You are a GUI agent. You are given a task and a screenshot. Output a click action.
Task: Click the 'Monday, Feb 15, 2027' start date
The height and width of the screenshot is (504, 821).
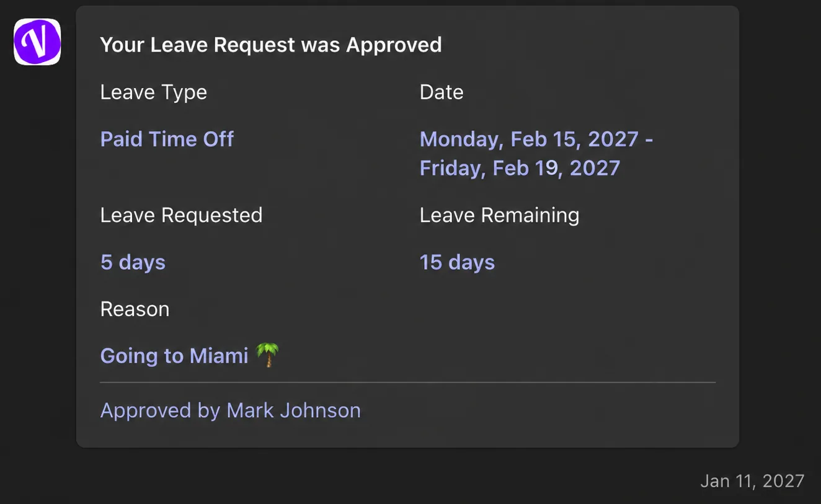pyautogui.click(x=529, y=139)
